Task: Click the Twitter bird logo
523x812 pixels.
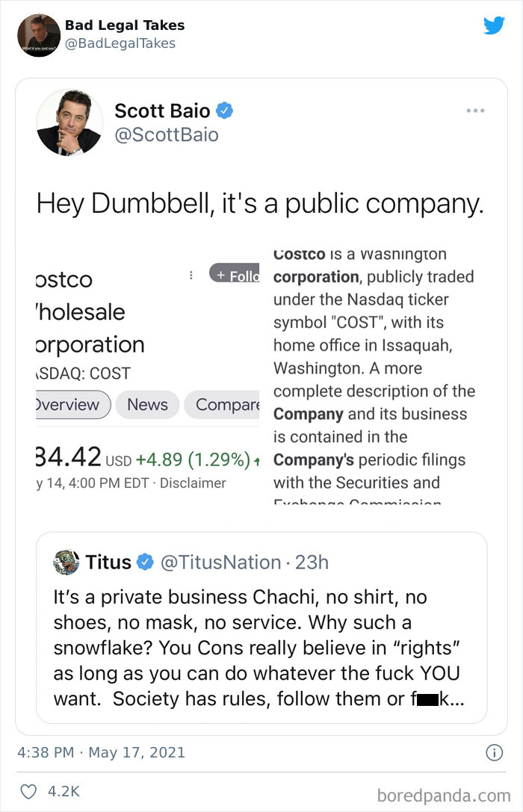Action: point(495,25)
